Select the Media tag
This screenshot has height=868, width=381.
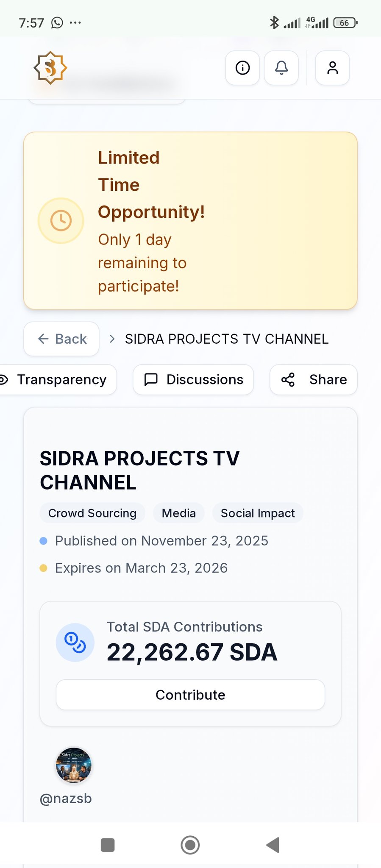(x=179, y=513)
